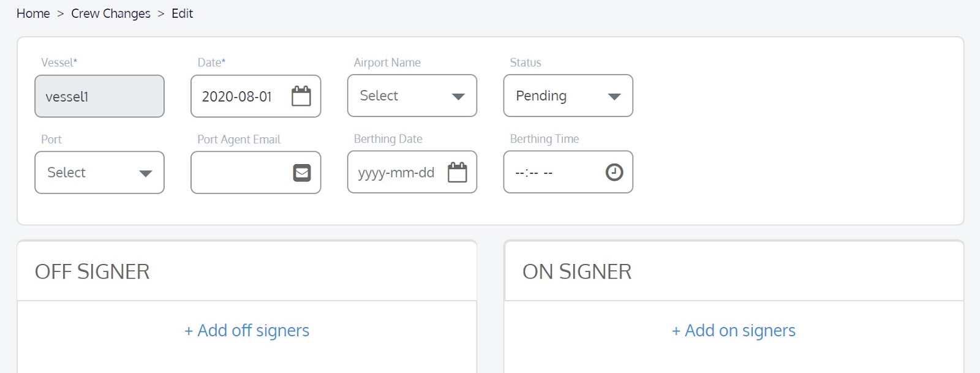Click Add on signers link
Viewport: 980px width, 373px height.
[x=733, y=331]
